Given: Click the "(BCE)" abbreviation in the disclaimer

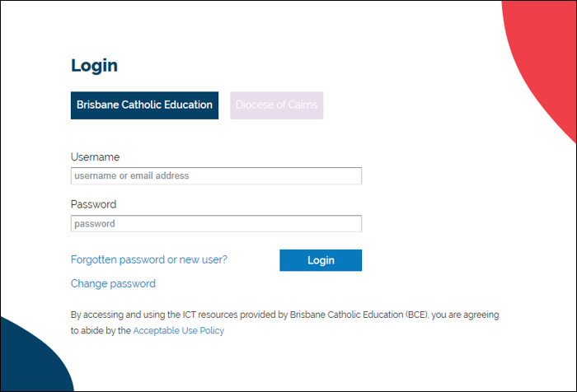Looking at the screenshot, I should coord(416,315).
